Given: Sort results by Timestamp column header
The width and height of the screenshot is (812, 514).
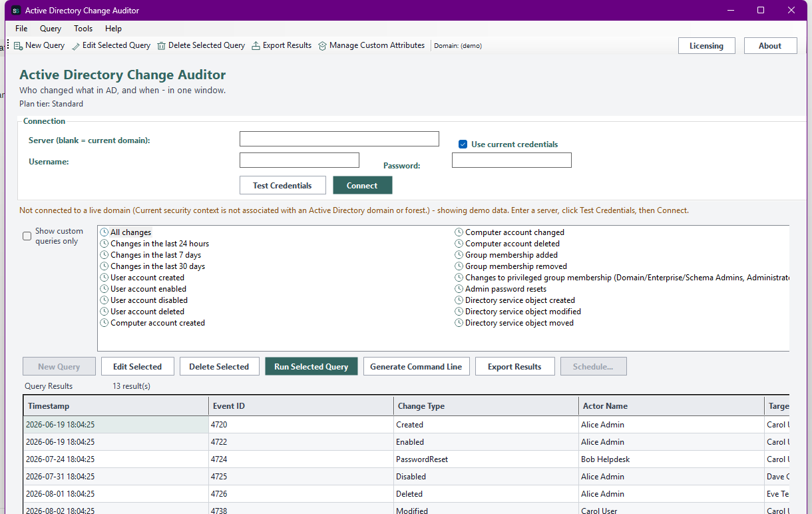Looking at the screenshot, I should click(x=116, y=406).
